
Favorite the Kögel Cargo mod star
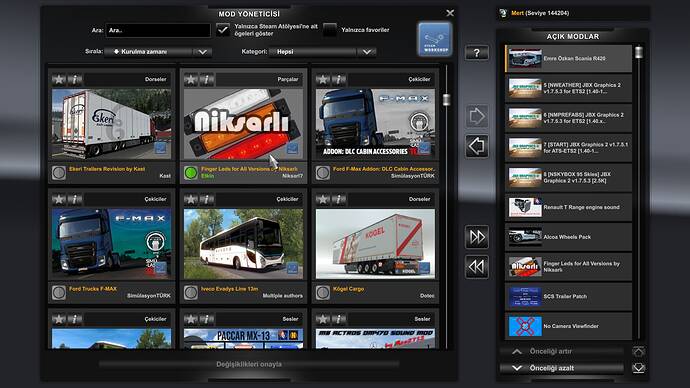coord(323,199)
